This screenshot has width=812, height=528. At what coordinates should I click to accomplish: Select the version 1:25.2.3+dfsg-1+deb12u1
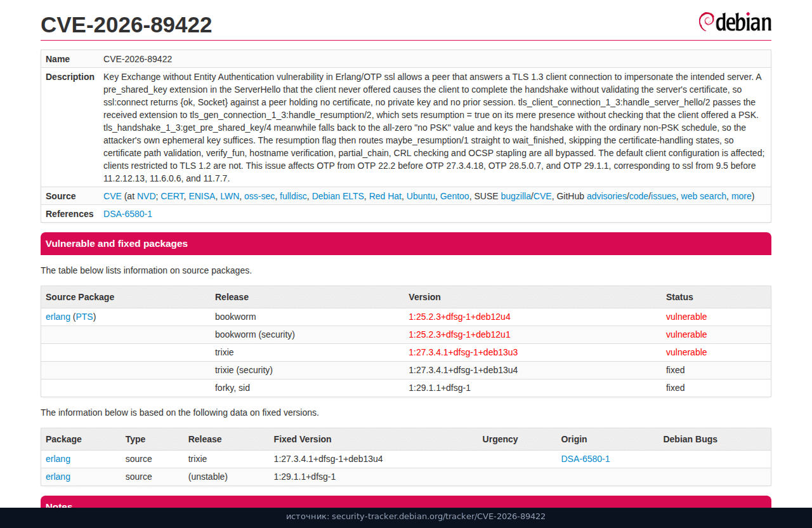point(459,334)
